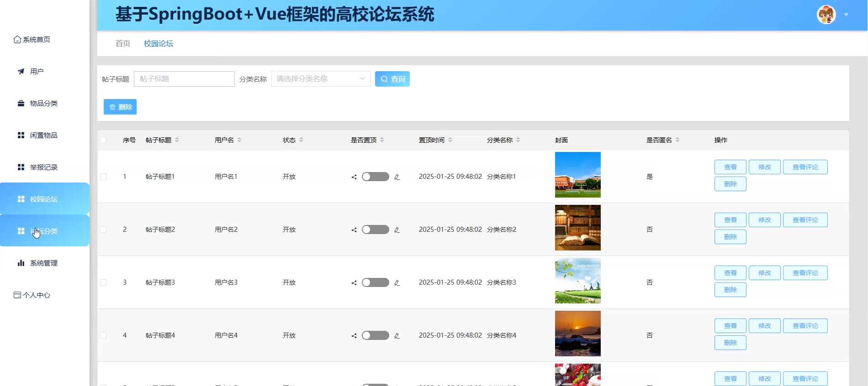868x386 pixels.
Task: Toggle the select-all checkbox in table header
Action: [103, 140]
